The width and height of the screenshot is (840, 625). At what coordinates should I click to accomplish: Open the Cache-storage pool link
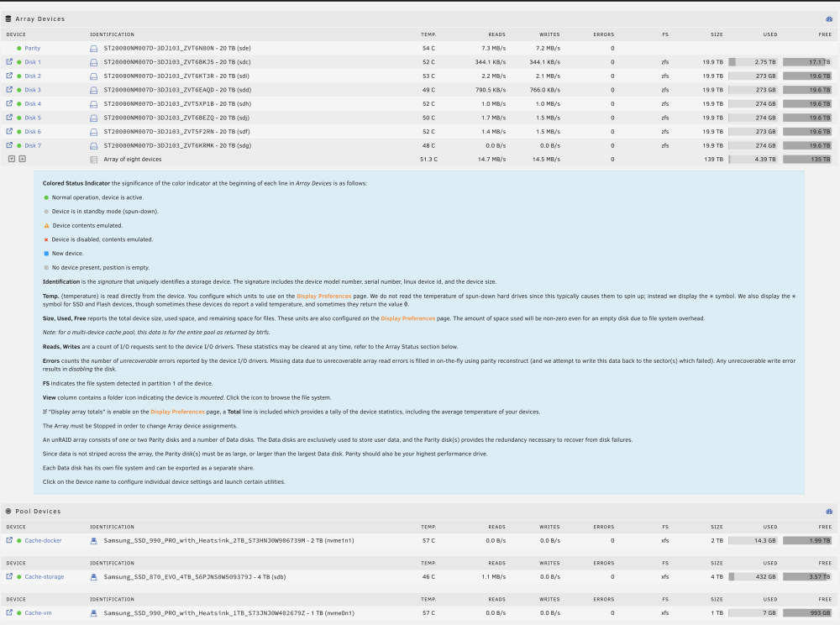tap(45, 577)
